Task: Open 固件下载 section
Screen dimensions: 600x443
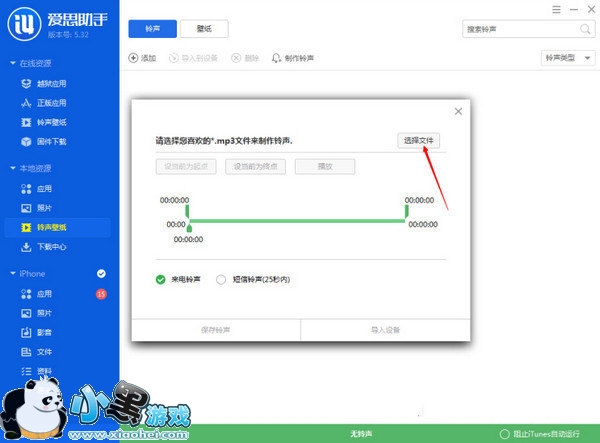Action: [43, 142]
